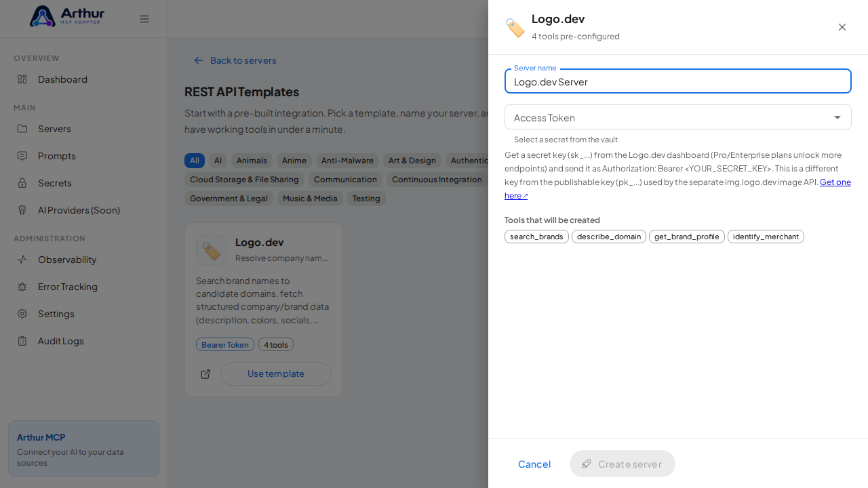Click the Arthur MCP info card

83,449
